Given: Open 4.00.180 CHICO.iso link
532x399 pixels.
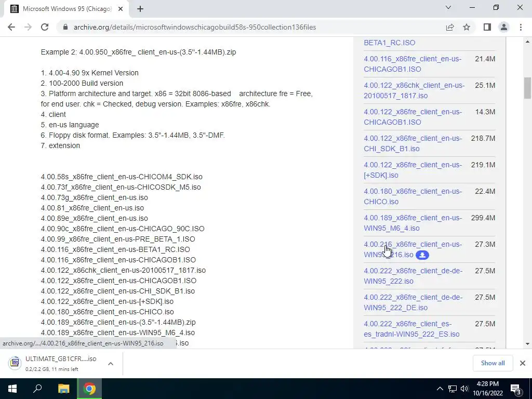Looking at the screenshot, I should pos(413,196).
